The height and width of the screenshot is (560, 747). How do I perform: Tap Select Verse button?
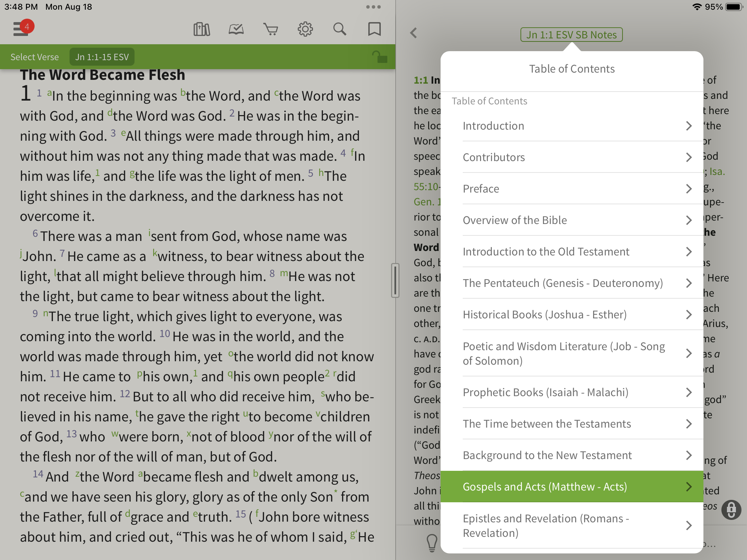point(35,57)
